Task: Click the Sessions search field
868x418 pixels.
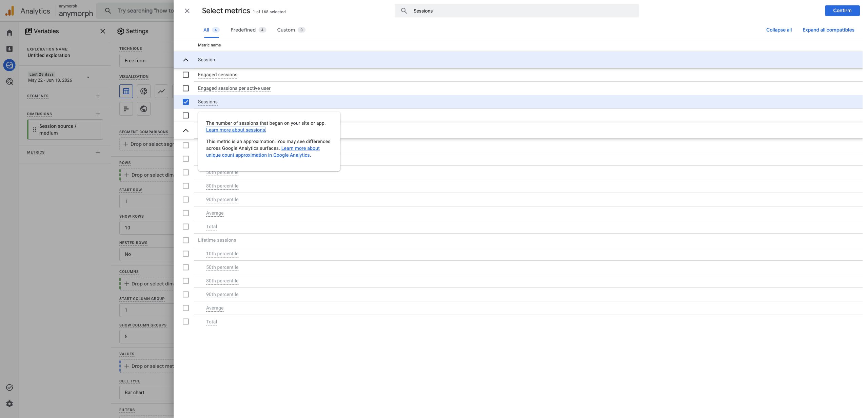Action: (x=516, y=11)
